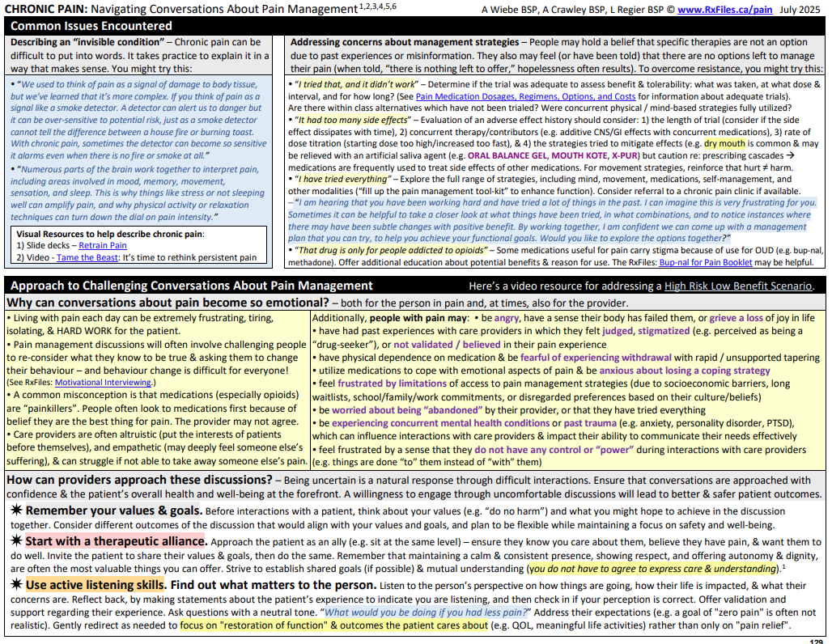The width and height of the screenshot is (832, 644).
Task: Open the Tame the Beast video link
Action: coord(87,258)
